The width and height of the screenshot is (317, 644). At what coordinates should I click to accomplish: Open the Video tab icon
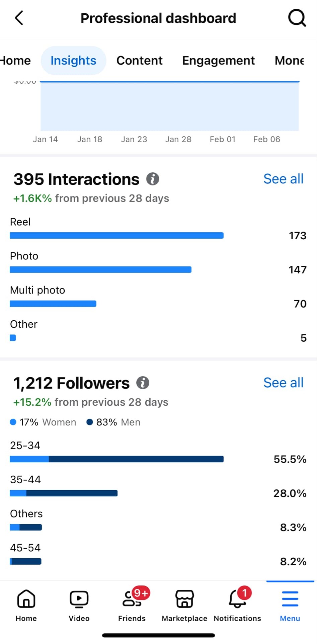pos(79,604)
